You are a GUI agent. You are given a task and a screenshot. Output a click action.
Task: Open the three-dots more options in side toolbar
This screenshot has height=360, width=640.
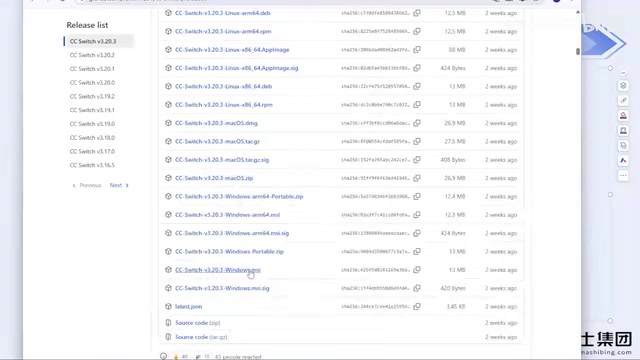(x=623, y=176)
